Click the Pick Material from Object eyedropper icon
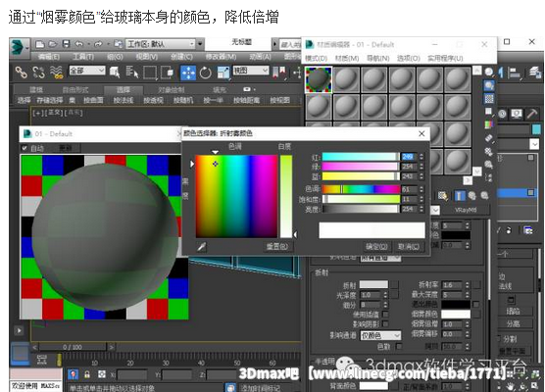The image size is (545, 392). 442,196
